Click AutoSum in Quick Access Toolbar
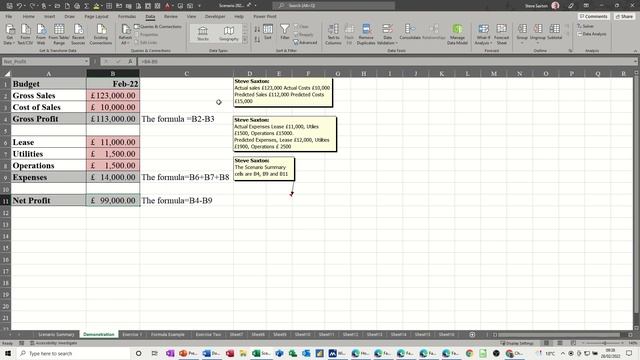The width and height of the screenshot is (640, 360). tap(87, 6)
